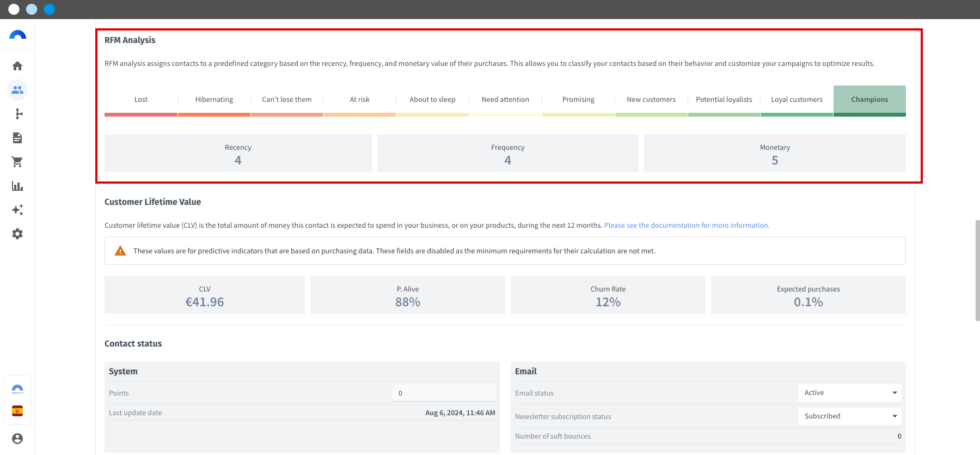Select the Loyal customers segment
The height and width of the screenshot is (455, 980).
click(797, 100)
